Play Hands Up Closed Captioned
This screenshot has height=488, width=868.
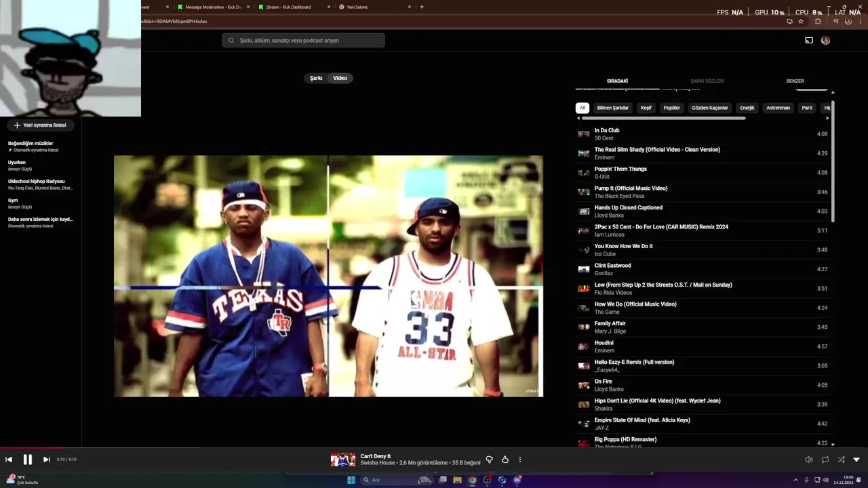click(702, 211)
